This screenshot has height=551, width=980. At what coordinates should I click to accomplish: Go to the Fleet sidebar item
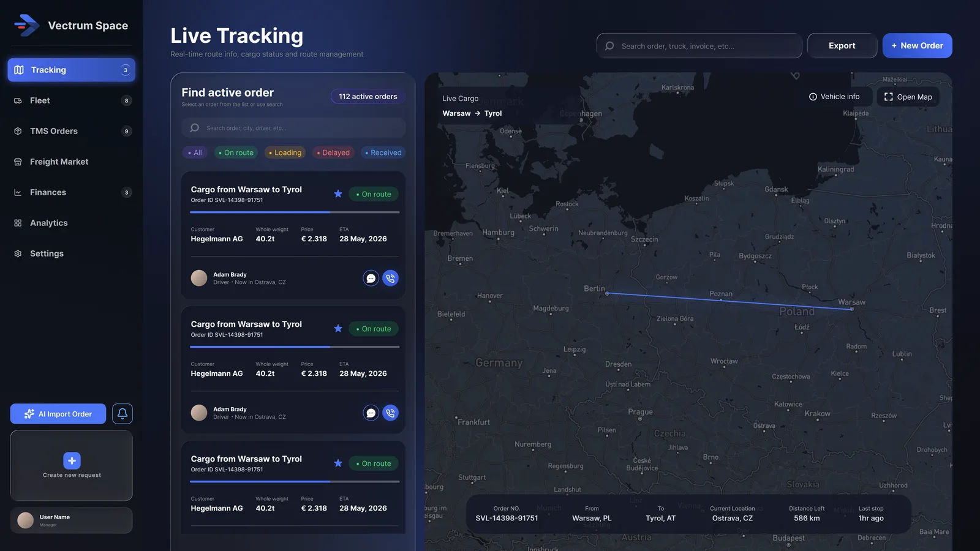71,100
